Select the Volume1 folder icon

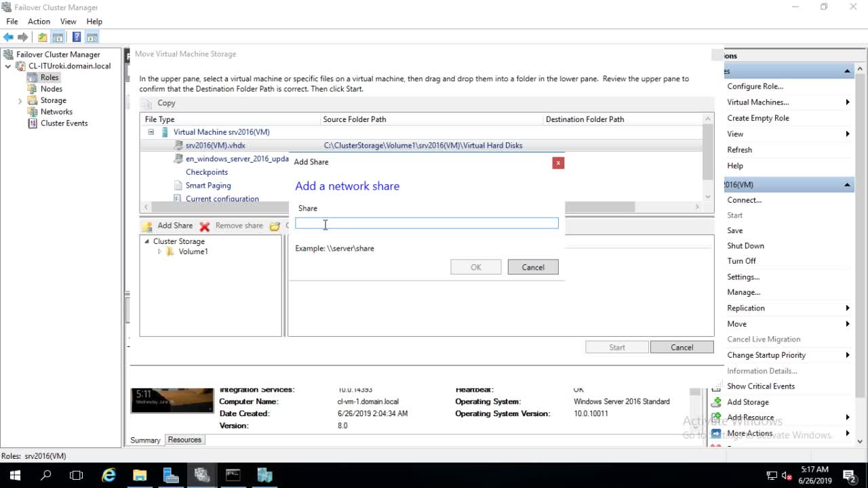pos(170,251)
